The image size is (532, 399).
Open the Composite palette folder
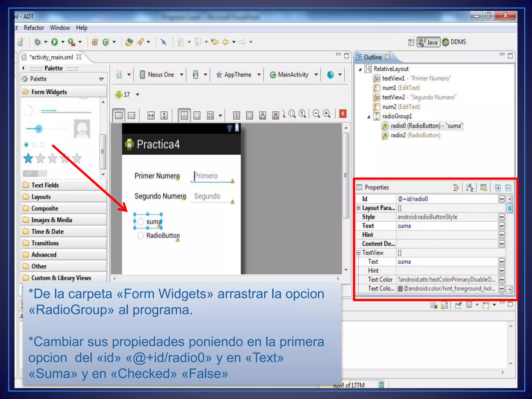[x=64, y=208]
